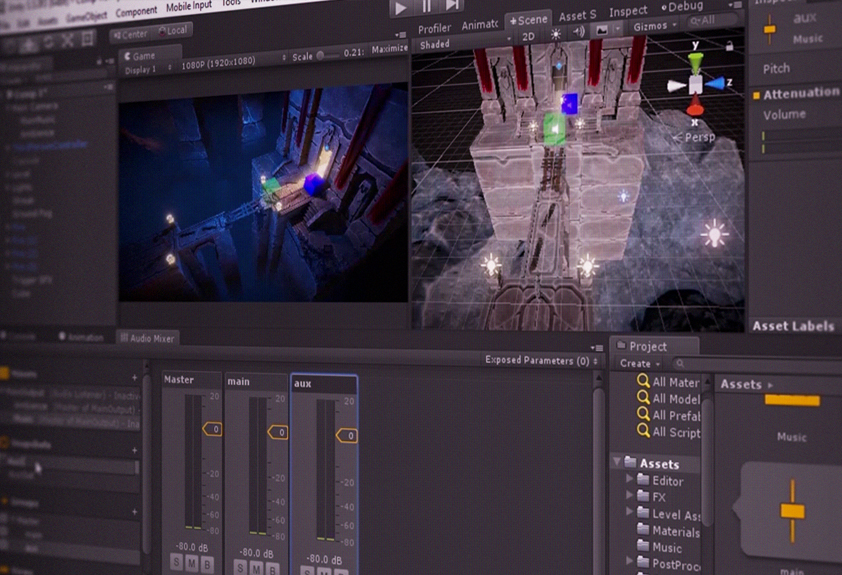Toggle scene effects image icon
Image resolution: width=842 pixels, height=575 pixels.
pyautogui.click(x=601, y=30)
